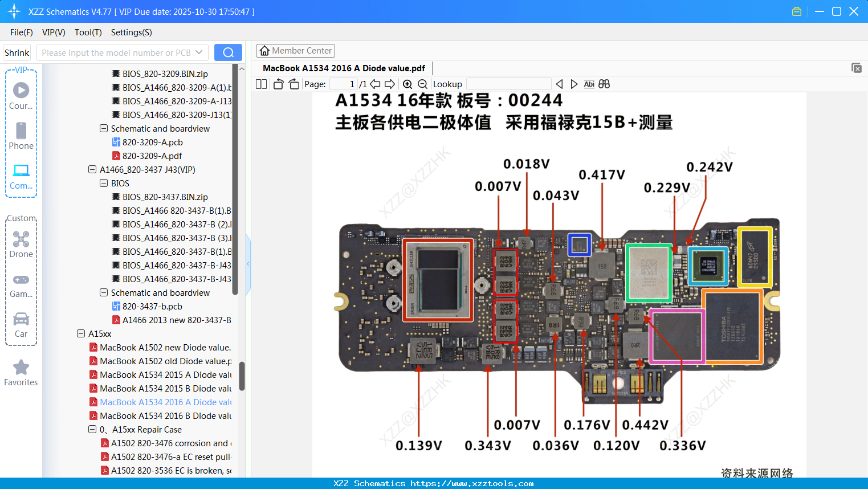Open the Settings(S) menu

[x=132, y=32]
